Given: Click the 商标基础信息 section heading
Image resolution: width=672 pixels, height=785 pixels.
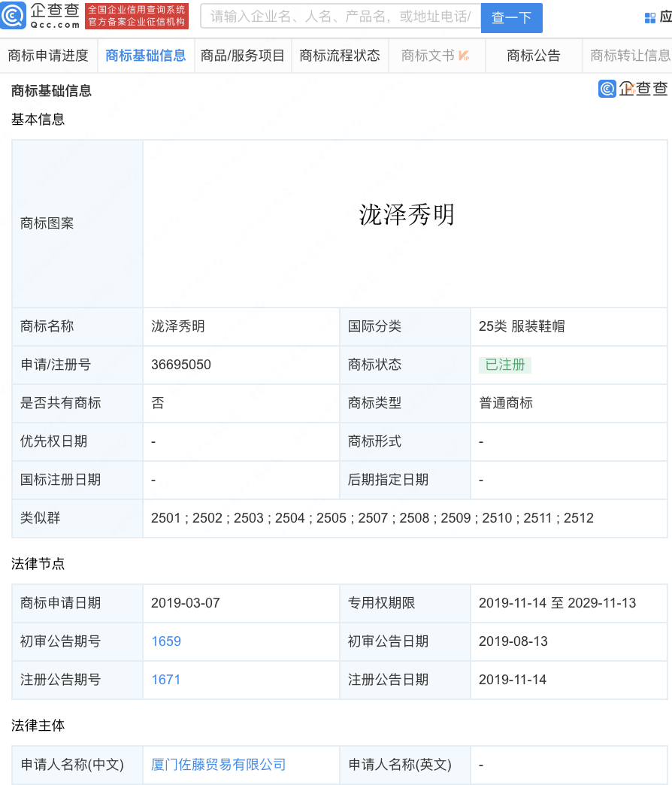Looking at the screenshot, I should [x=52, y=91].
